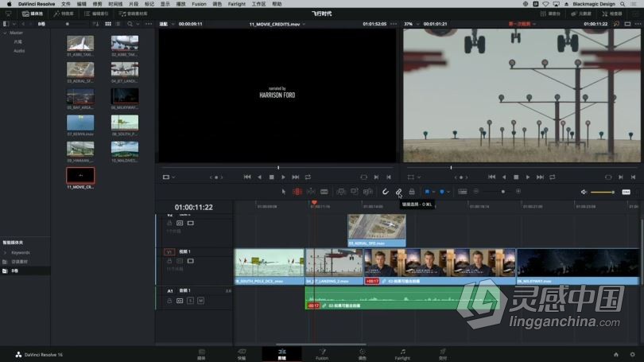Screen dimensions: 644x362
Task: Select the Blade Edit Mode tool
Action: click(x=324, y=192)
